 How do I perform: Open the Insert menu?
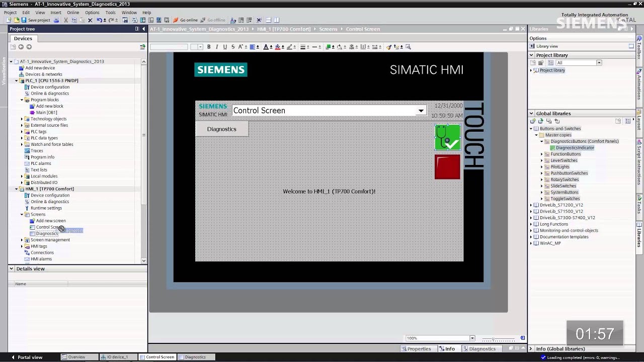pyautogui.click(x=56, y=13)
